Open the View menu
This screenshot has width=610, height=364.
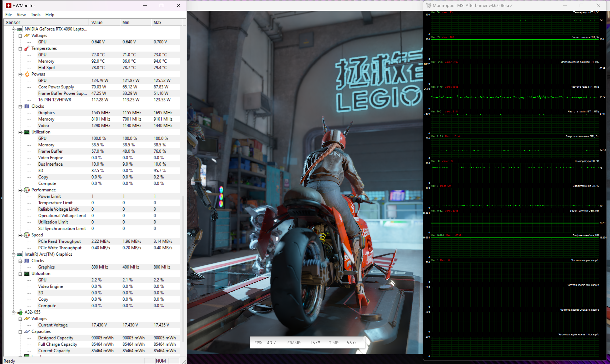pos(21,15)
